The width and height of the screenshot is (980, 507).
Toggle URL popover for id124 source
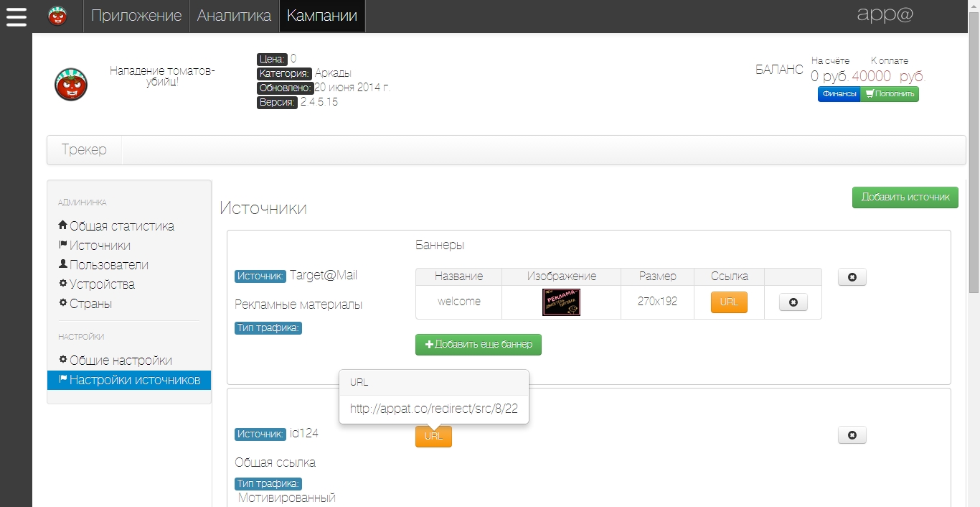point(433,436)
